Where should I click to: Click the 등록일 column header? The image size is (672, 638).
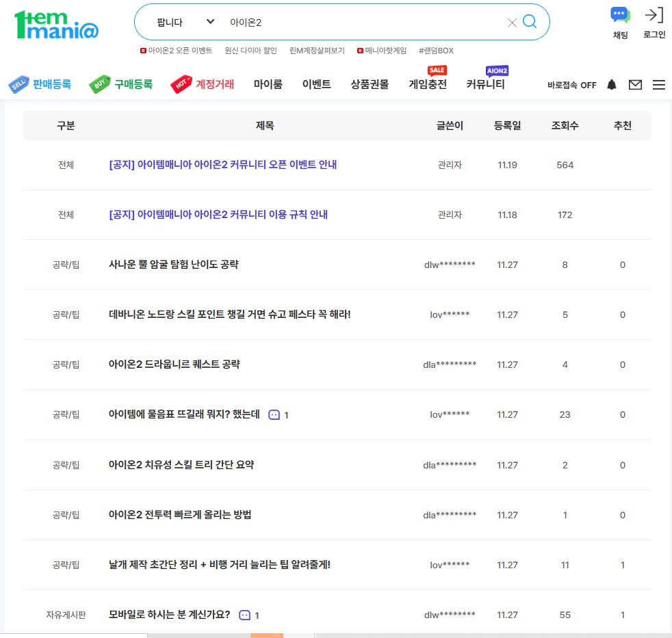pos(508,125)
